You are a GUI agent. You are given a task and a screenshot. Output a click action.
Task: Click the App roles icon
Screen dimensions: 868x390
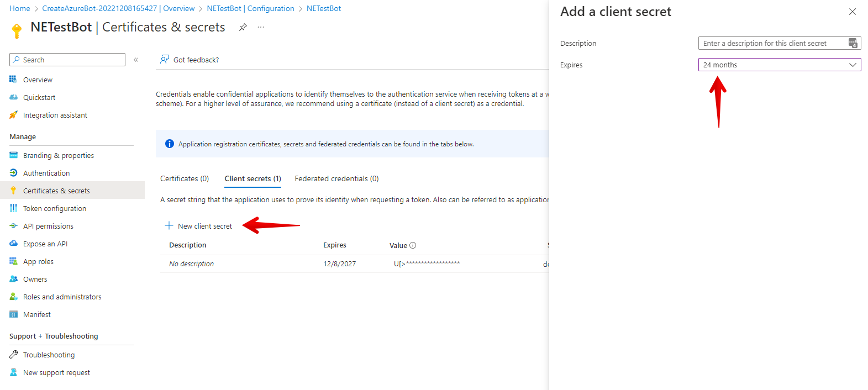[x=13, y=261]
